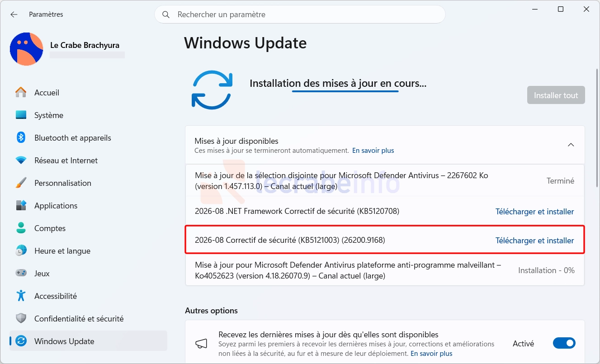Click the megaphone icon for latest updates
This screenshot has width=600, height=364.
(201, 344)
